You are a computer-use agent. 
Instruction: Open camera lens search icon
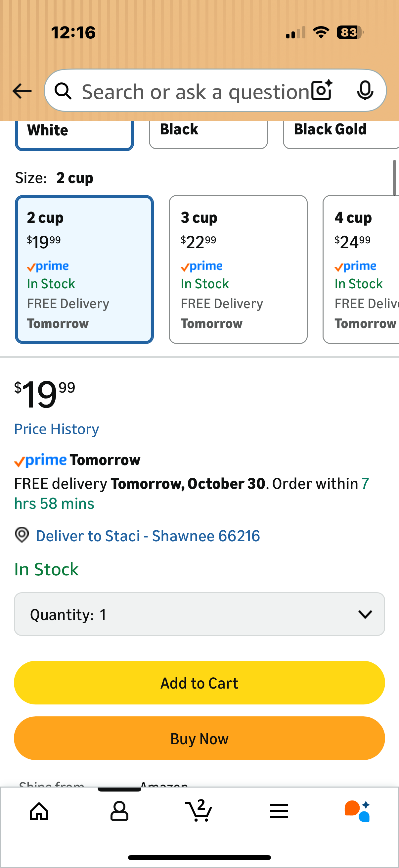(322, 90)
